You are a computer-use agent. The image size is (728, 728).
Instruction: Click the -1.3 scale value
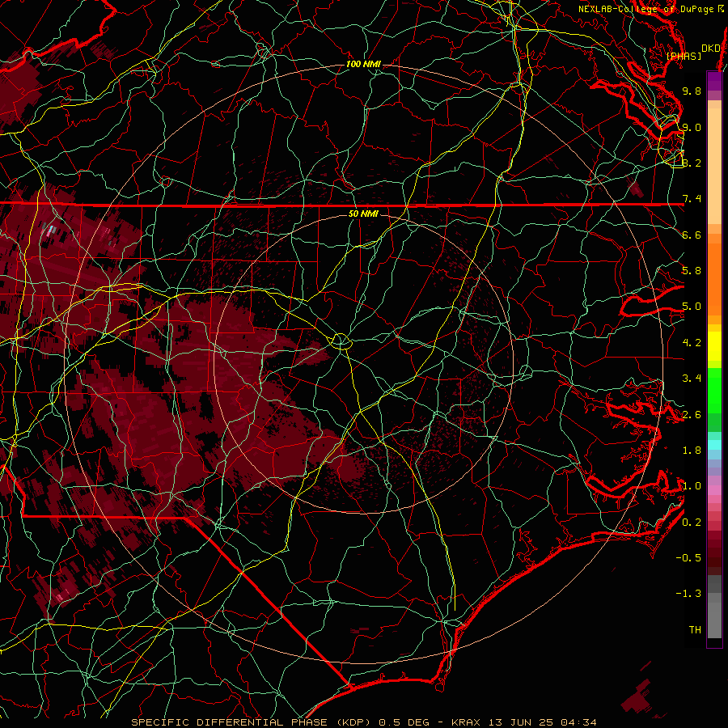[688, 594]
